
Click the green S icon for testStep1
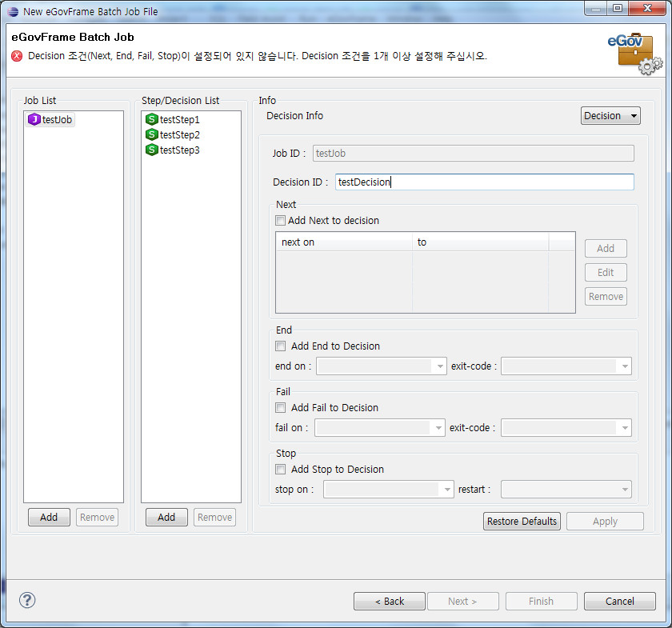pos(152,119)
